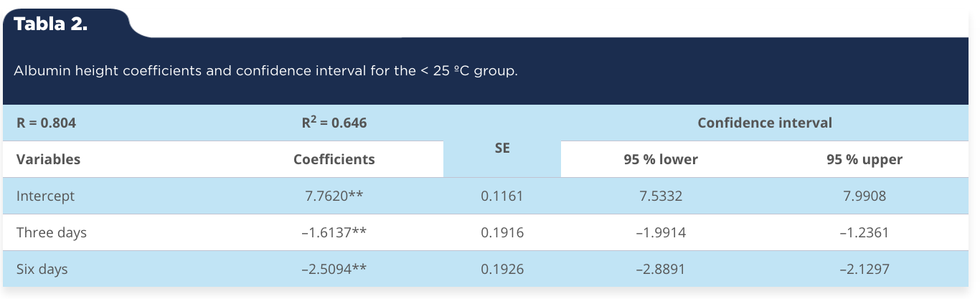
Task: Select the 95 % upper column header
Action: coord(864,159)
